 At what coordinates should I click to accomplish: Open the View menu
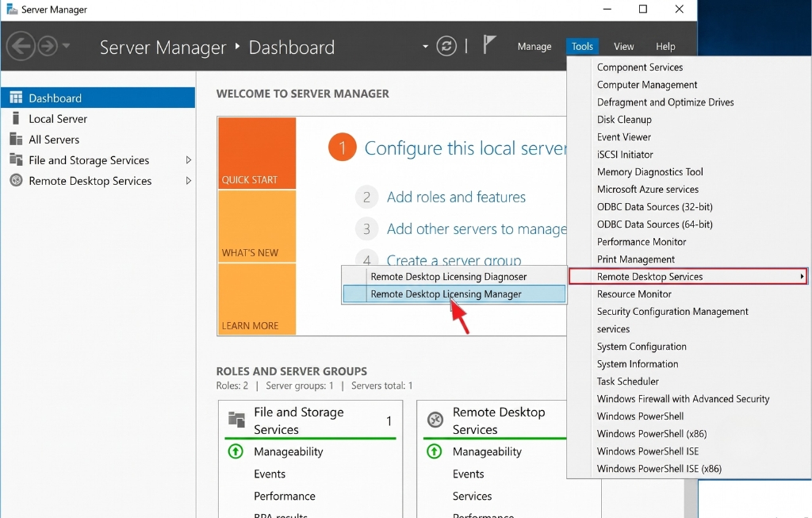(x=623, y=47)
